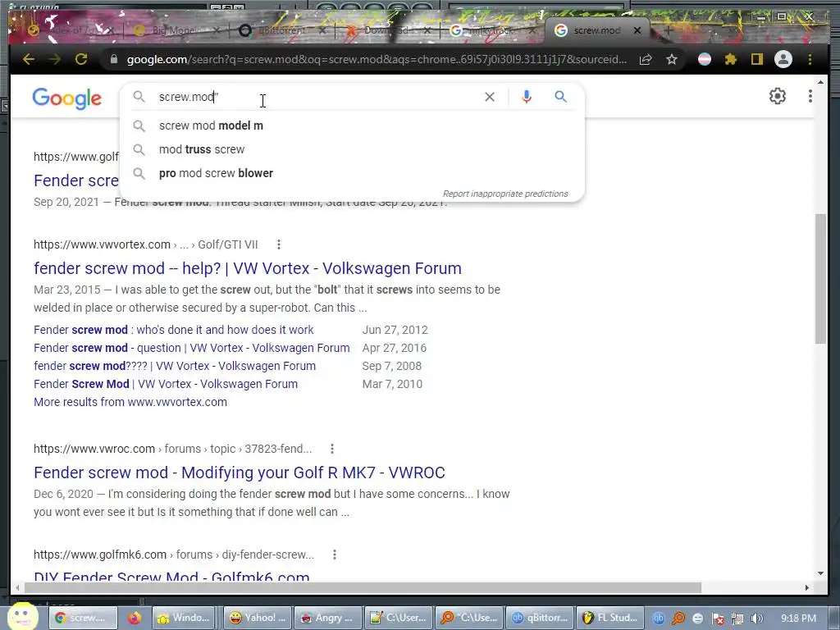Open a new tab with the plus
Screen dimensions: 840x630
tap(668, 30)
